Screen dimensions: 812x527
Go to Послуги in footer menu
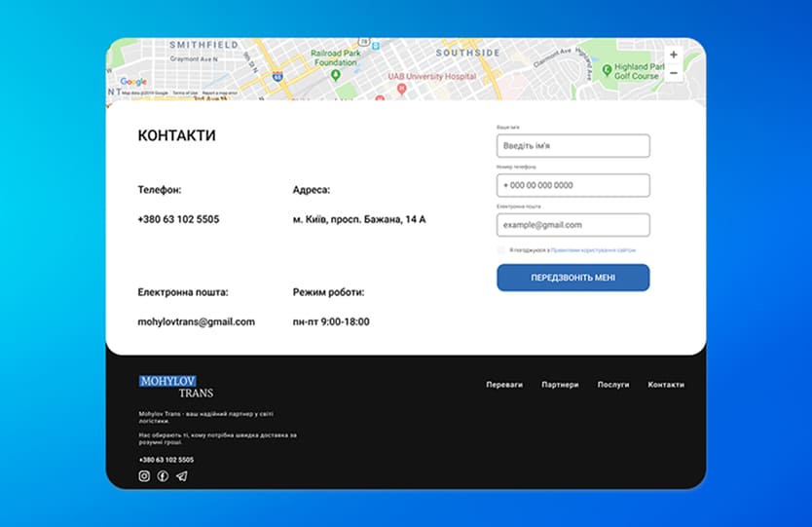(613, 385)
